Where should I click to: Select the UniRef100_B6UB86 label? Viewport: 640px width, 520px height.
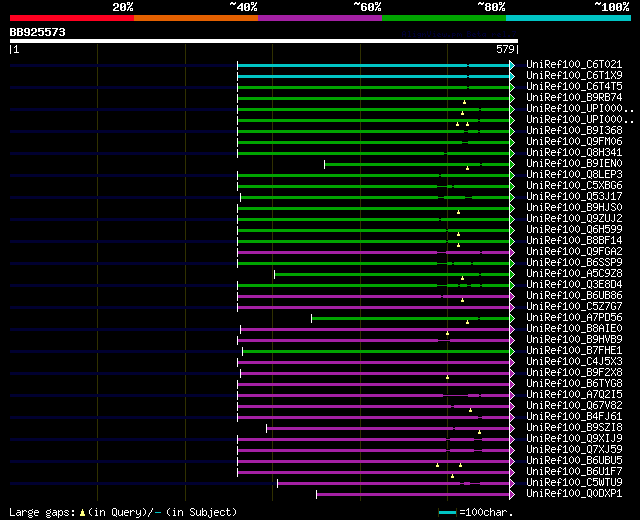[x=574, y=296]
